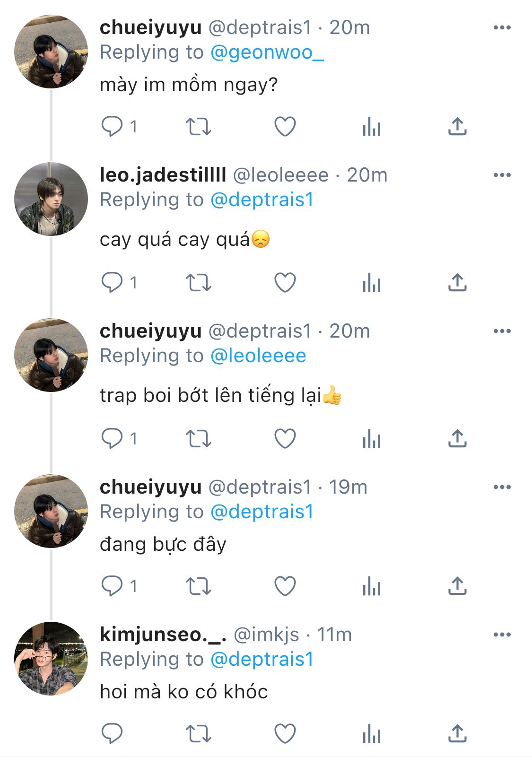The height and width of the screenshot is (757, 532).
Task: Share the "cay quá cay quá" tweet
Action: pos(457,283)
